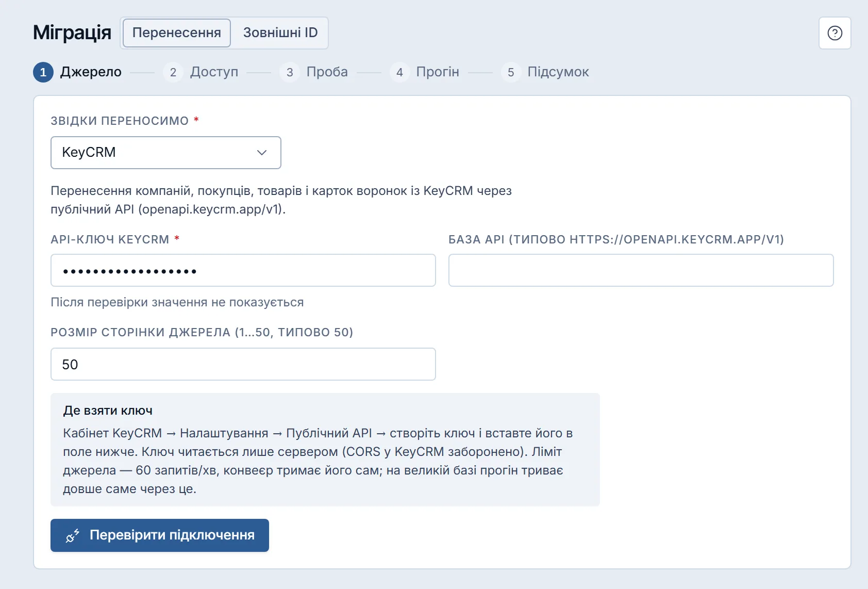
Task: Click the plug icon in the Перевірити підключення button
Action: tap(72, 535)
